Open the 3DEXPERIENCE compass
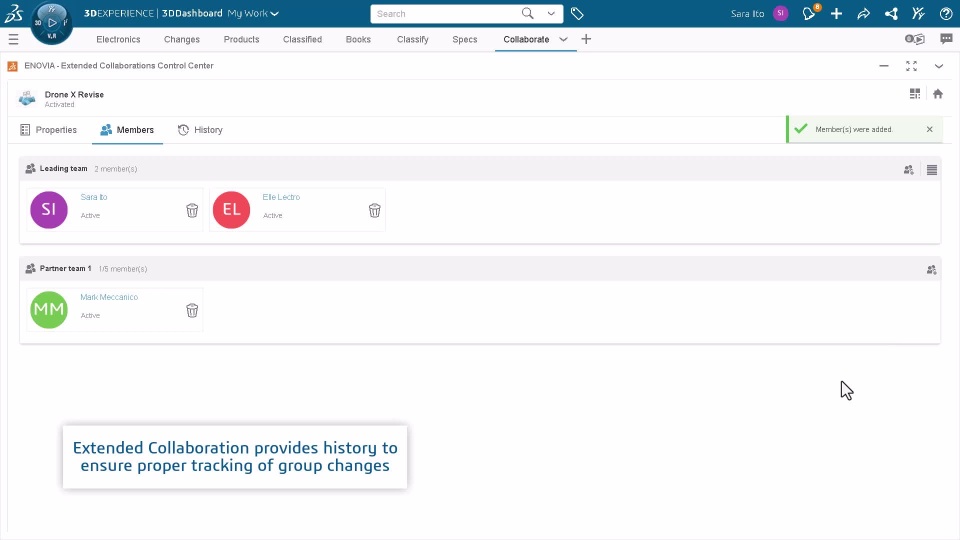This screenshot has height=540, width=960. coord(51,23)
